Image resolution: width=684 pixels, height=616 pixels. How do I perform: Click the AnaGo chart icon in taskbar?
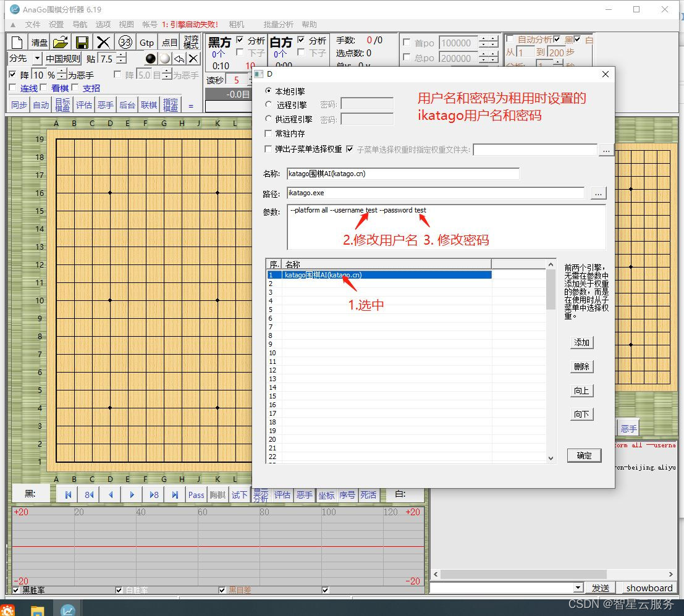pyautogui.click(x=67, y=610)
